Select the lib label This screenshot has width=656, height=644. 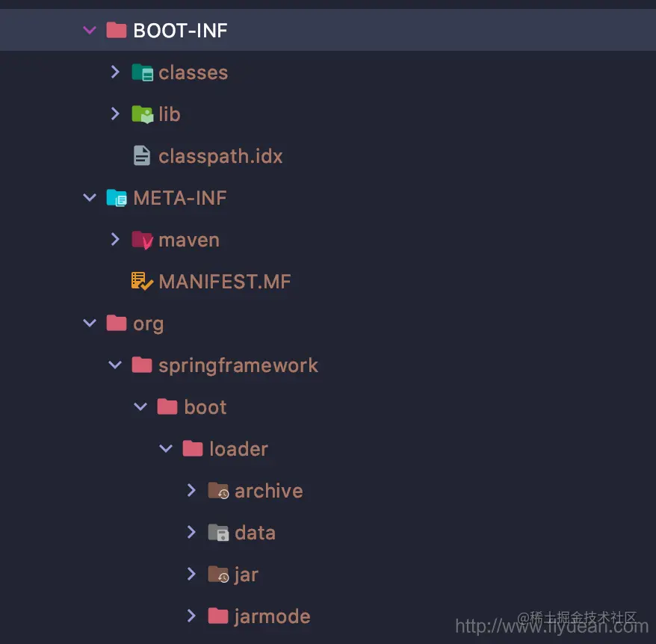tap(170, 114)
